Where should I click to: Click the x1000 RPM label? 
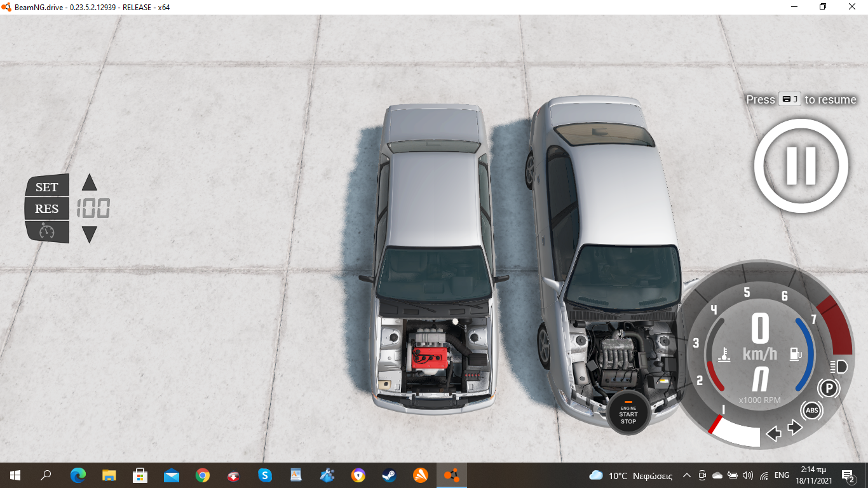pos(760,400)
